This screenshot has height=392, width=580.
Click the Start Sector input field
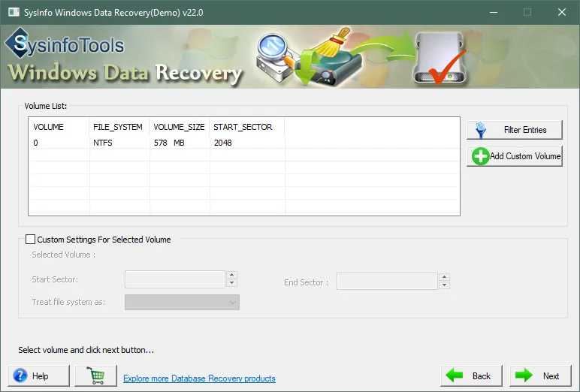point(175,279)
